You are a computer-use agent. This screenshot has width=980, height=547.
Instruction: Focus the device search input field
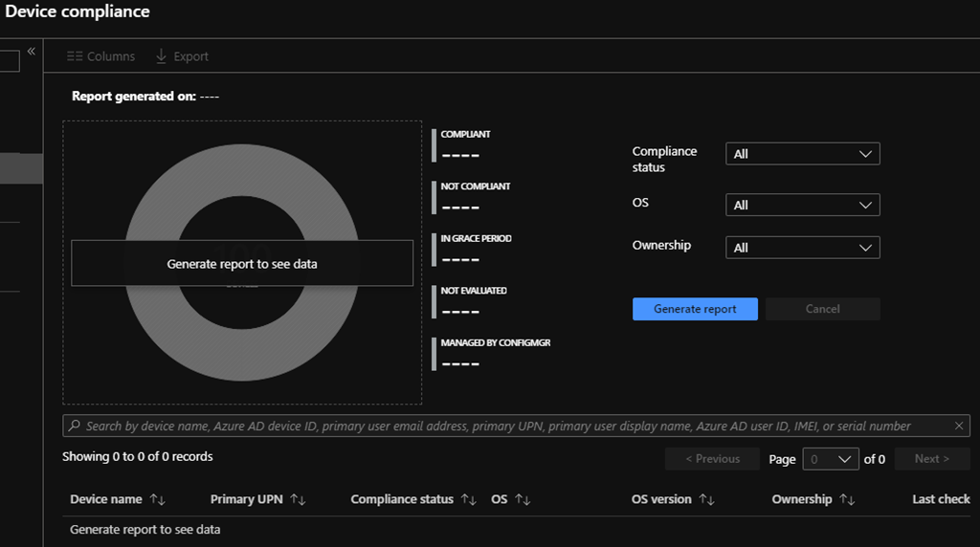[x=498, y=426]
